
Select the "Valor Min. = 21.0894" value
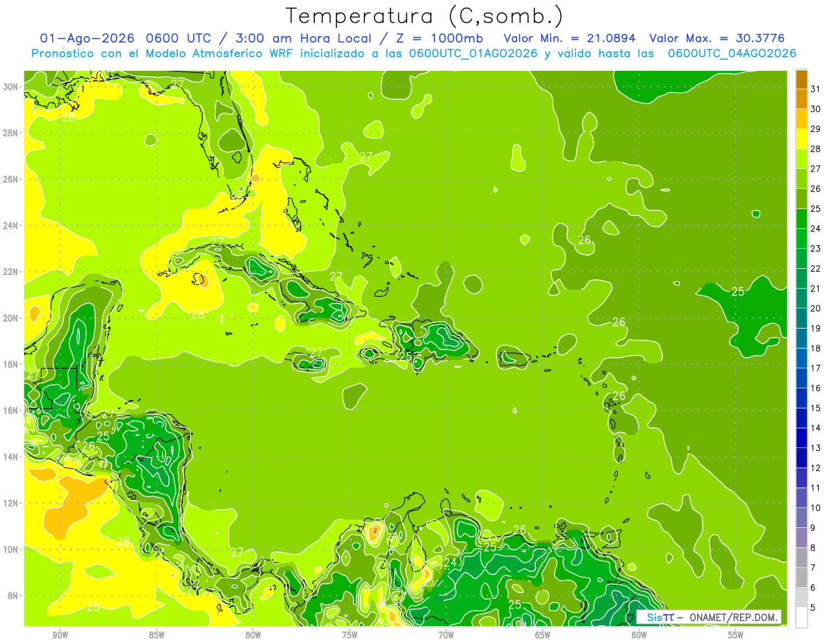click(x=570, y=38)
